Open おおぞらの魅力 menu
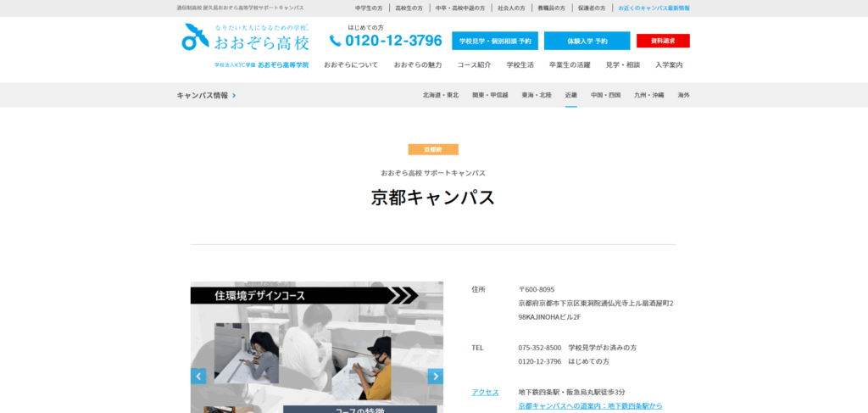 (x=418, y=64)
